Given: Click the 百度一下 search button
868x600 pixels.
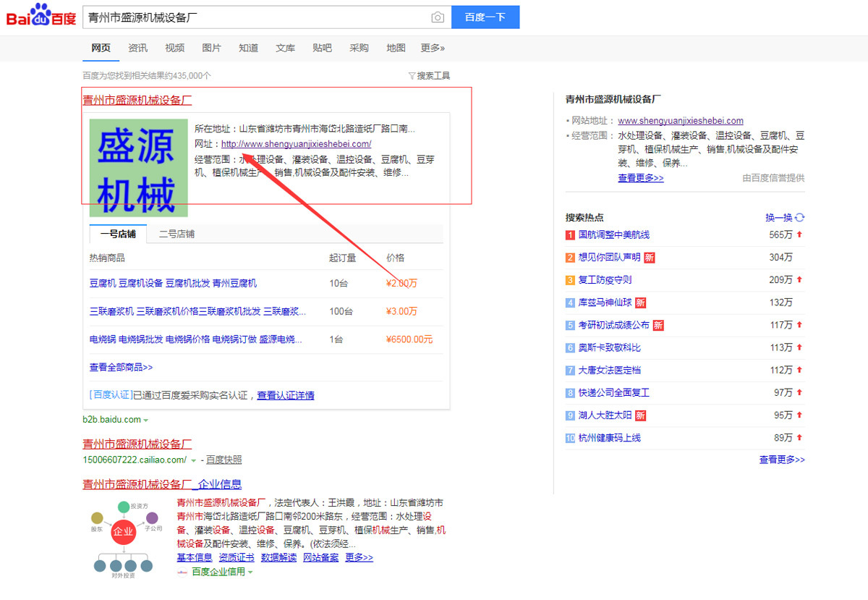Looking at the screenshot, I should (x=485, y=17).
